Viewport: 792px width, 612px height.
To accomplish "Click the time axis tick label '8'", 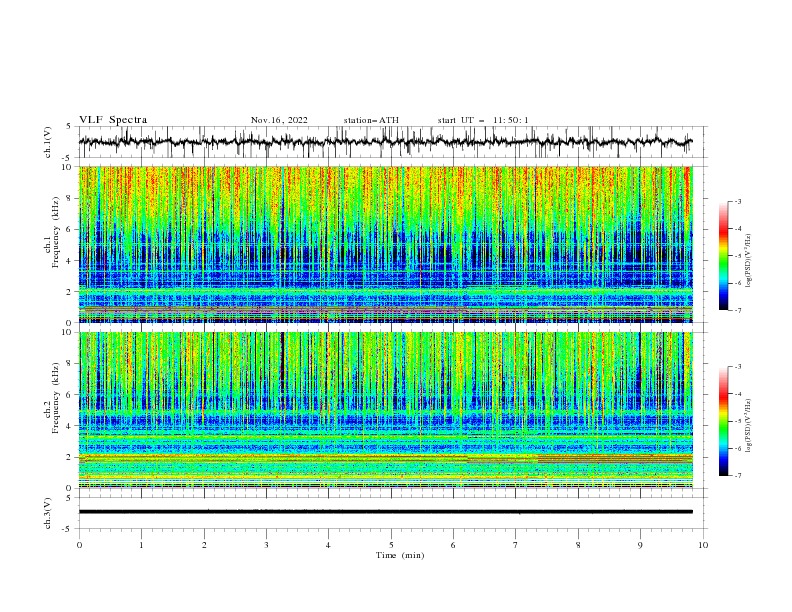I will [578, 545].
